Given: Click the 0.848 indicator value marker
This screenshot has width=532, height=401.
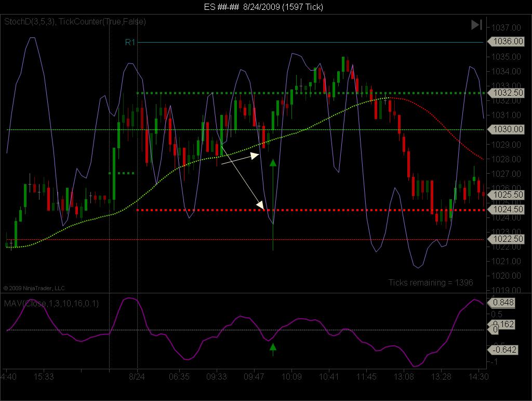Looking at the screenshot, I should [x=501, y=302].
